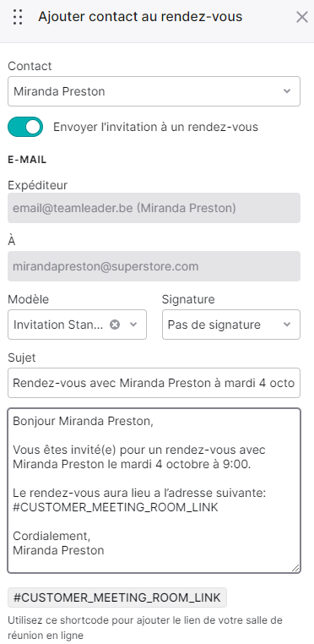The width and height of the screenshot is (314, 644).
Task: Click the Signature dropdown chevron arrow
Action: 287,325
